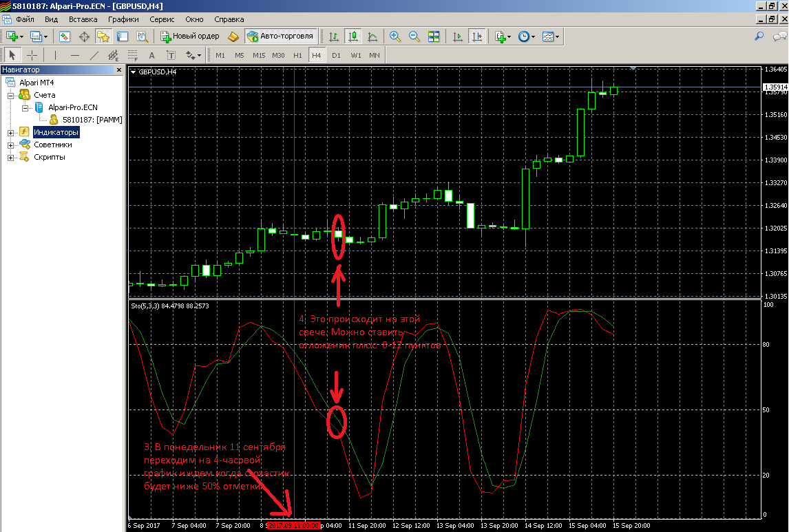Open the Окно menu
This screenshot has height=532, width=789.
(x=194, y=19)
